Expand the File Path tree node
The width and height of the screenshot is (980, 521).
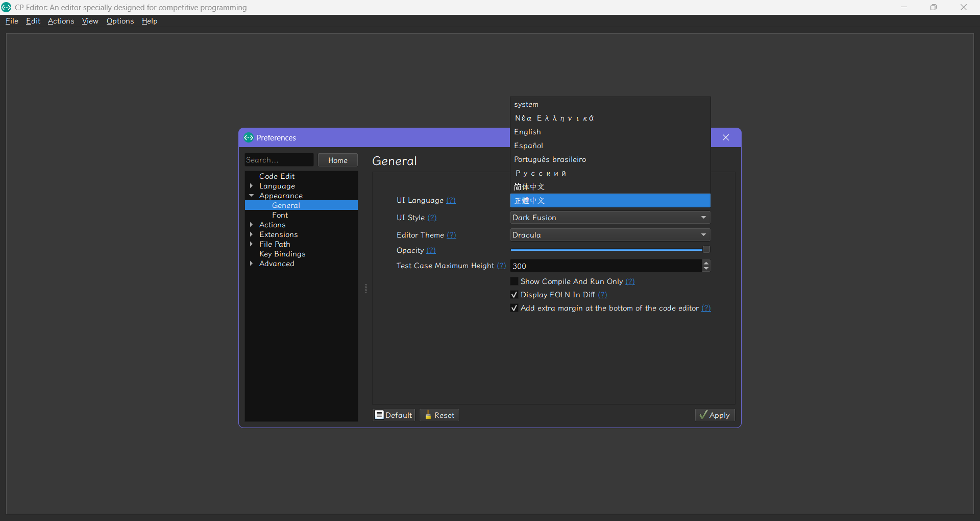click(252, 244)
